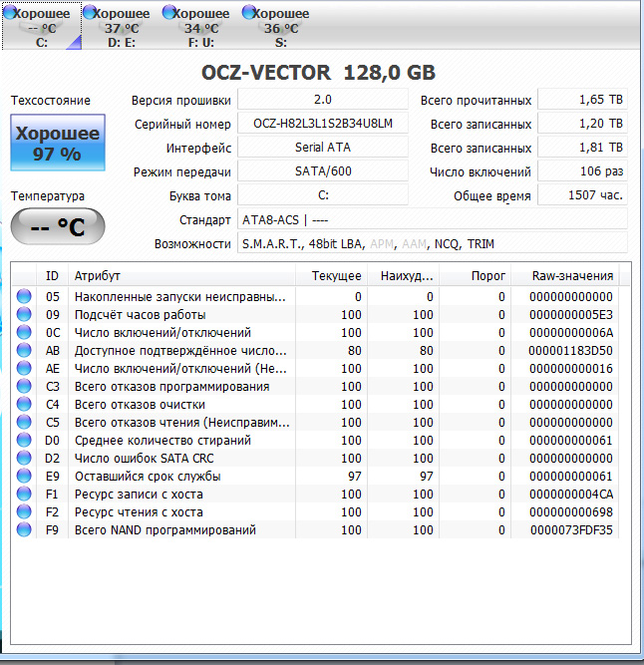Click status icon for attribute 09
Screen dimensions: 644x665
[24, 314]
